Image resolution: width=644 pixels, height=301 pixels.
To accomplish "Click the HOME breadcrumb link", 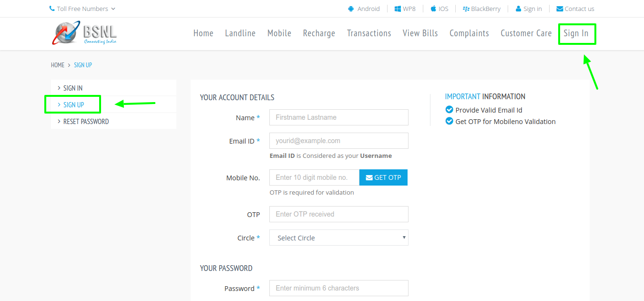I will pyautogui.click(x=57, y=65).
